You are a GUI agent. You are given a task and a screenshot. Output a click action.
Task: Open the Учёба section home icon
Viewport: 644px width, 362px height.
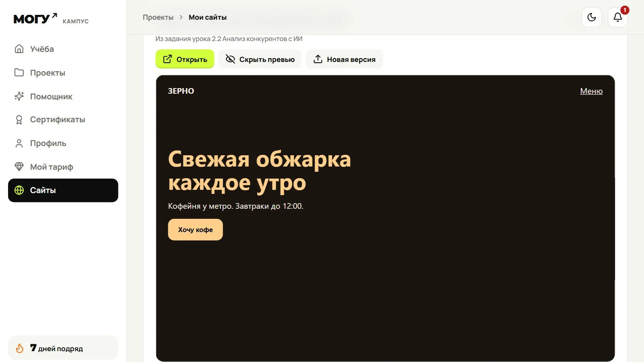19,49
